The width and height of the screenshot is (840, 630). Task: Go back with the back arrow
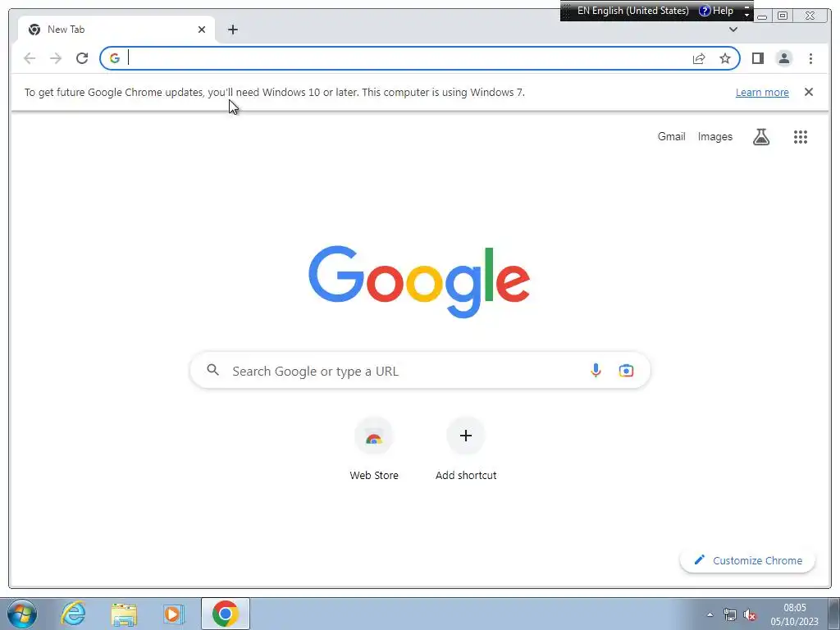[x=30, y=58]
